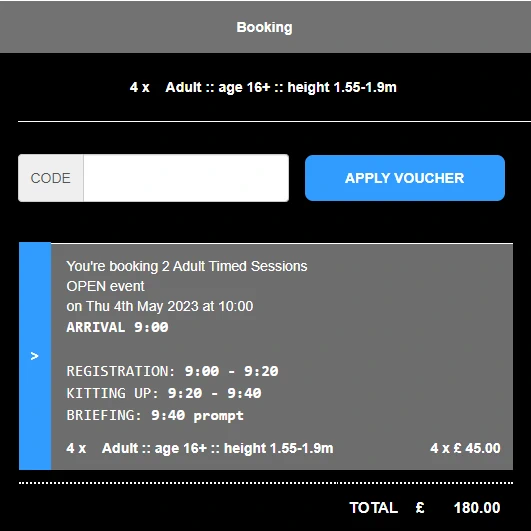Click the Apply Voucher button
The image size is (531, 531).
pyautogui.click(x=405, y=178)
